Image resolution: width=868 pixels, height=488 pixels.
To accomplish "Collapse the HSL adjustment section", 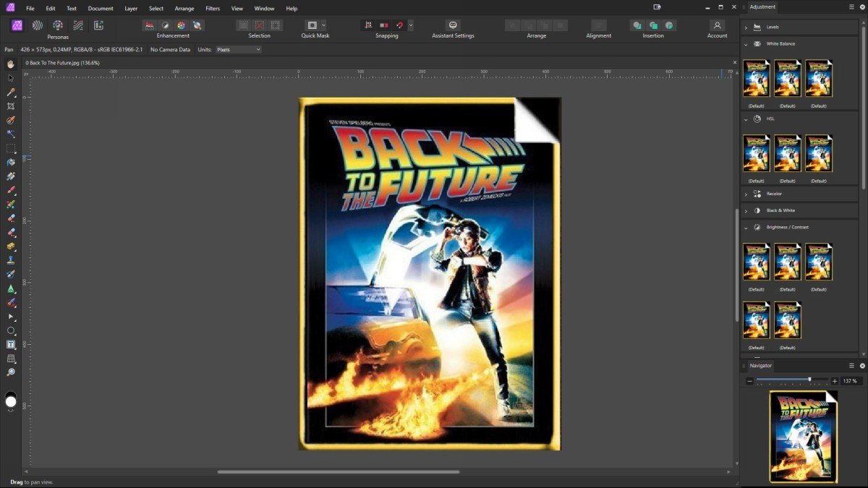I will [x=746, y=119].
